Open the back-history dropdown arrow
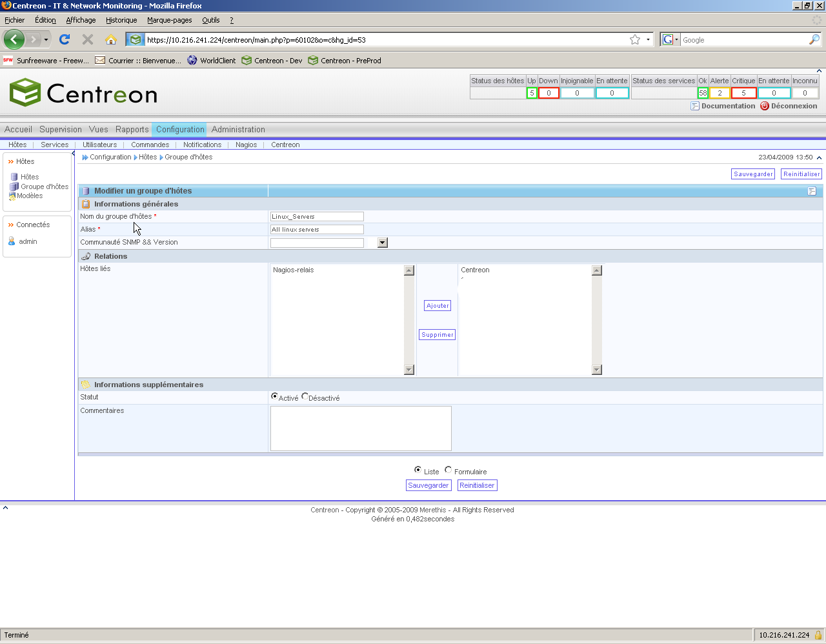 [46, 39]
